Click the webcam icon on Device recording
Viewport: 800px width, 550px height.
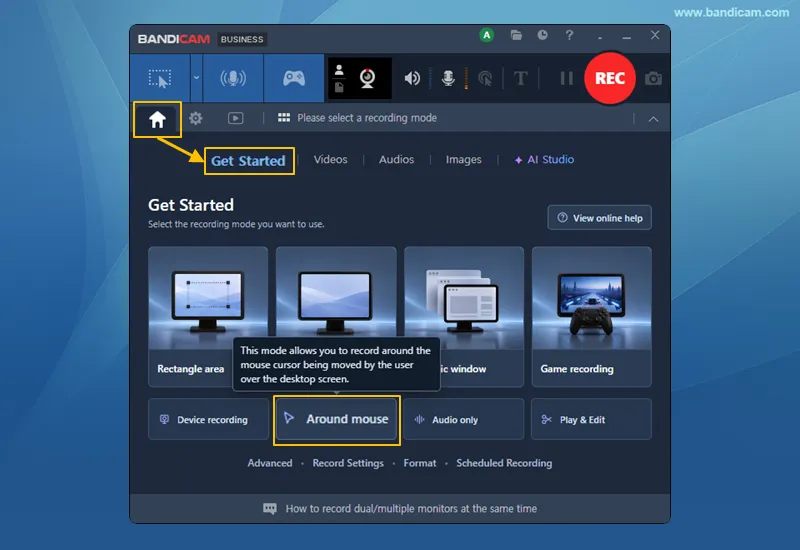click(x=164, y=419)
